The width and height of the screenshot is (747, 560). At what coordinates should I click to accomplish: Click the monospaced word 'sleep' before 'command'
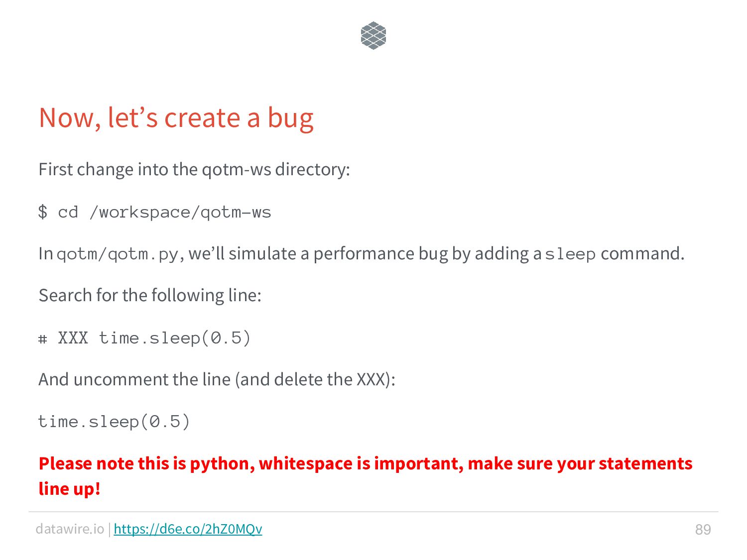570,254
